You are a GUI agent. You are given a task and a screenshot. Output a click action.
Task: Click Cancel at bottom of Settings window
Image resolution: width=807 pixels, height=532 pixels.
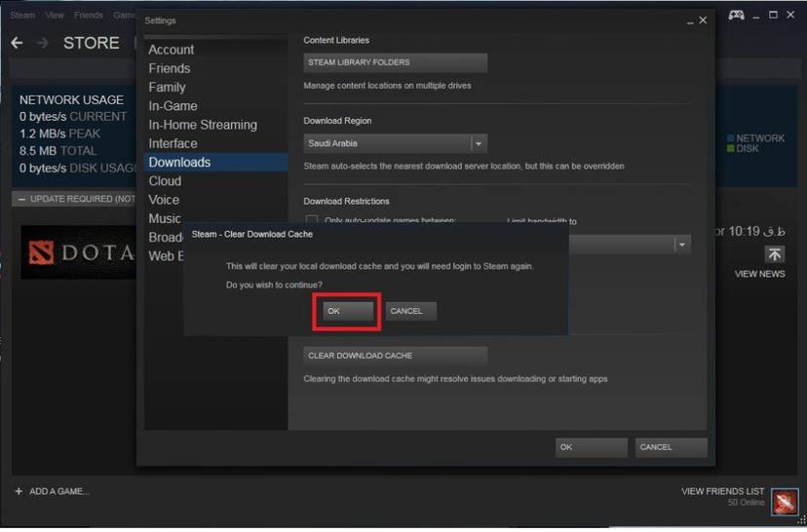pos(671,448)
